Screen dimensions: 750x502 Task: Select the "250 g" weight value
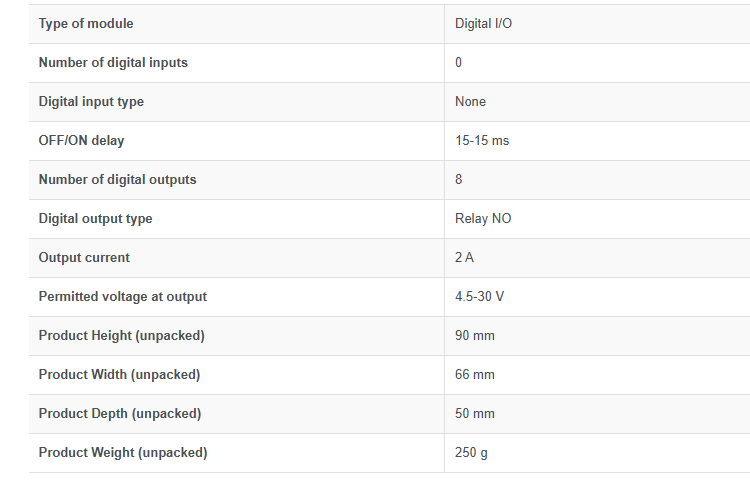tap(471, 452)
